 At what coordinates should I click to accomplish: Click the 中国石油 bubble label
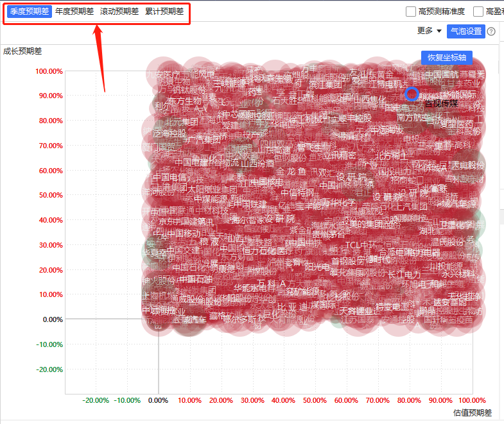pyautogui.click(x=195, y=280)
